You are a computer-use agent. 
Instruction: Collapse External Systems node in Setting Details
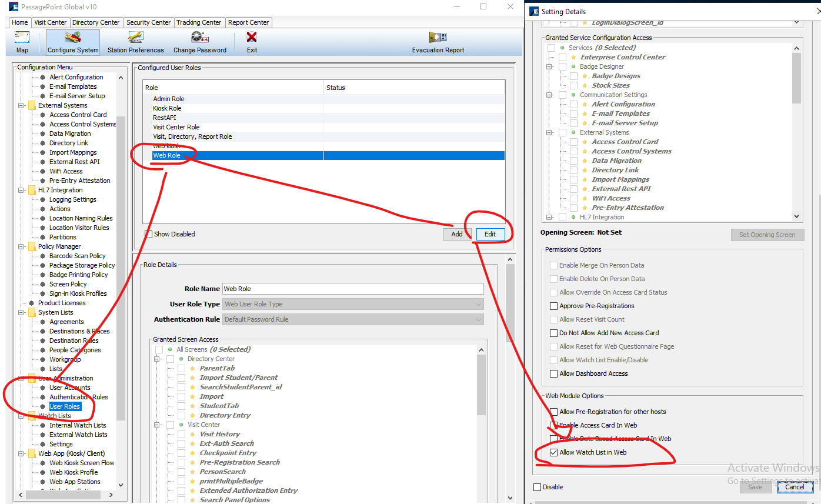(550, 132)
